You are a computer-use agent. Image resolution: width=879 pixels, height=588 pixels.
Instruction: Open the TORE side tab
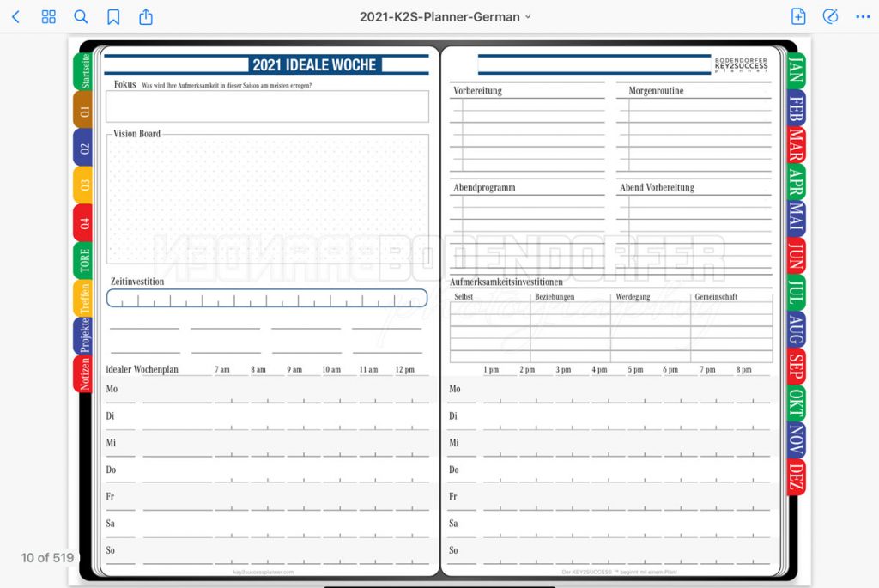pyautogui.click(x=83, y=261)
